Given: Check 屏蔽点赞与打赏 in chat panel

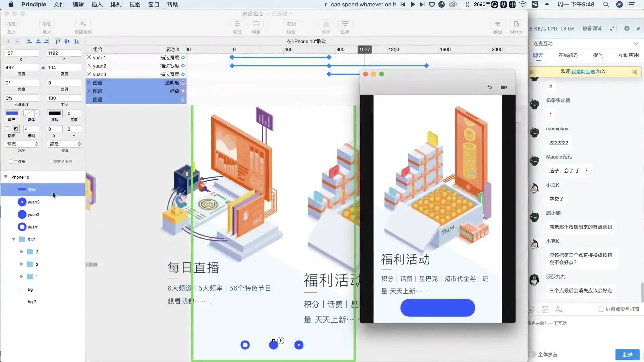Looking at the screenshot, I should tap(601, 309).
